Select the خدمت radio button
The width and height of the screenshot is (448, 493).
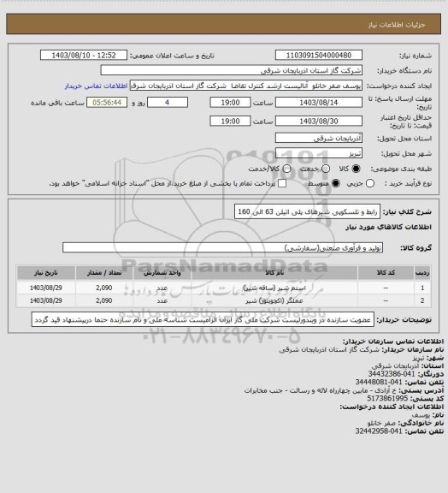[x=326, y=169]
